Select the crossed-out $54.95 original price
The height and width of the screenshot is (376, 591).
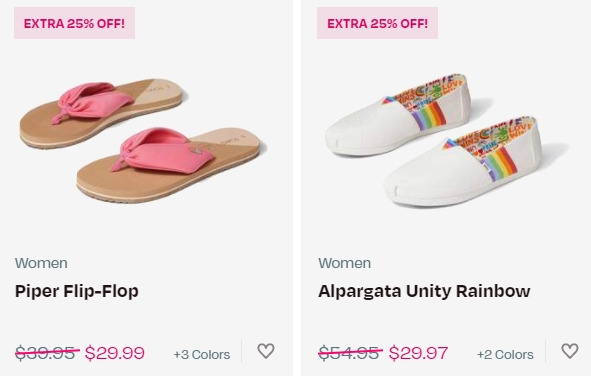tap(351, 353)
